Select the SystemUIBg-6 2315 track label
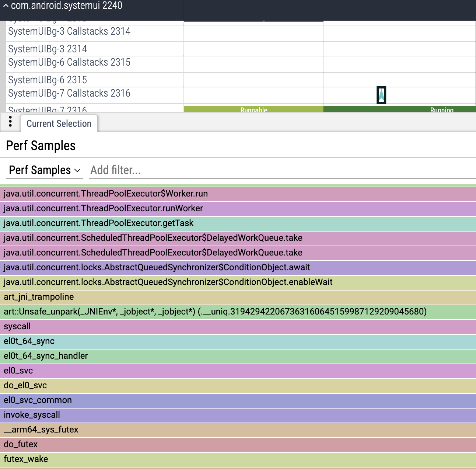The image size is (476, 469). [x=48, y=80]
